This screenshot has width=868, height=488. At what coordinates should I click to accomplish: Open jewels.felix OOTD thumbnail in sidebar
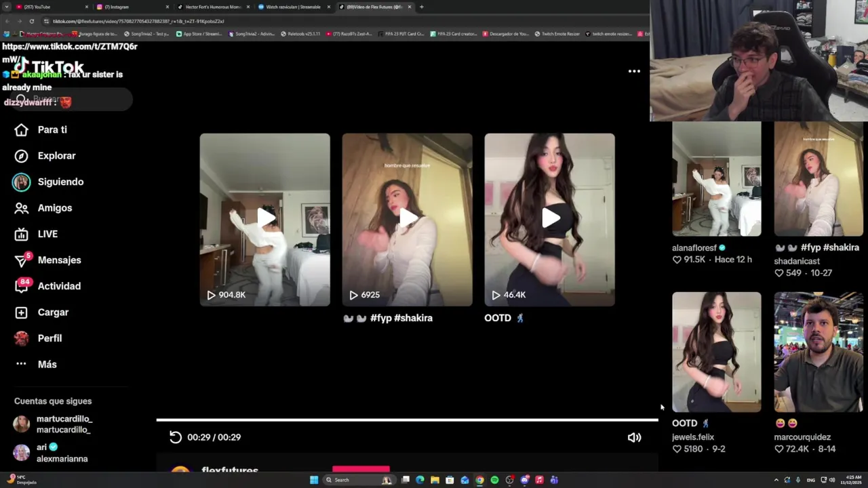(x=717, y=352)
